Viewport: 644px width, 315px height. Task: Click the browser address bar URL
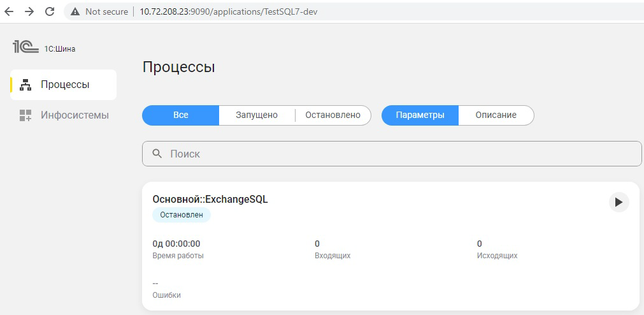[x=229, y=11]
